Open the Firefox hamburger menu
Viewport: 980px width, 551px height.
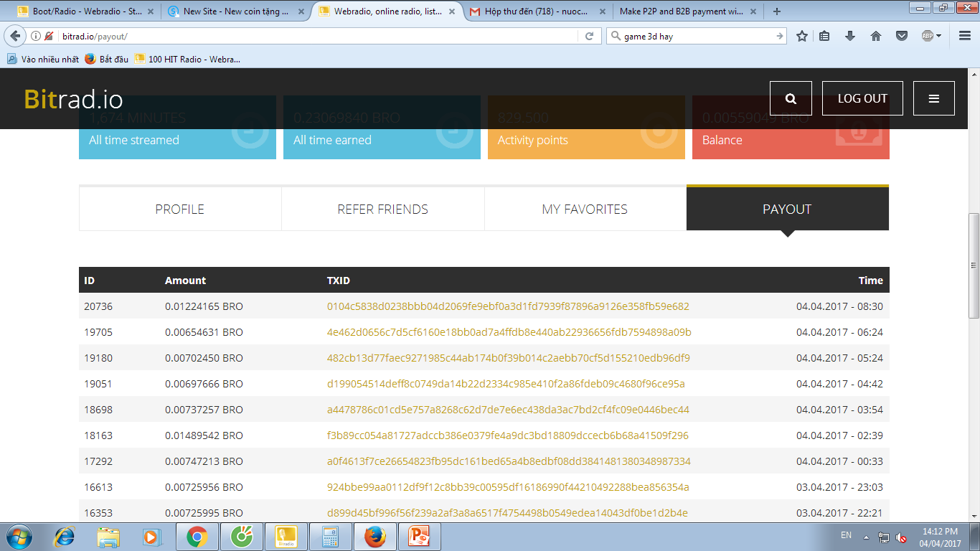coord(964,36)
